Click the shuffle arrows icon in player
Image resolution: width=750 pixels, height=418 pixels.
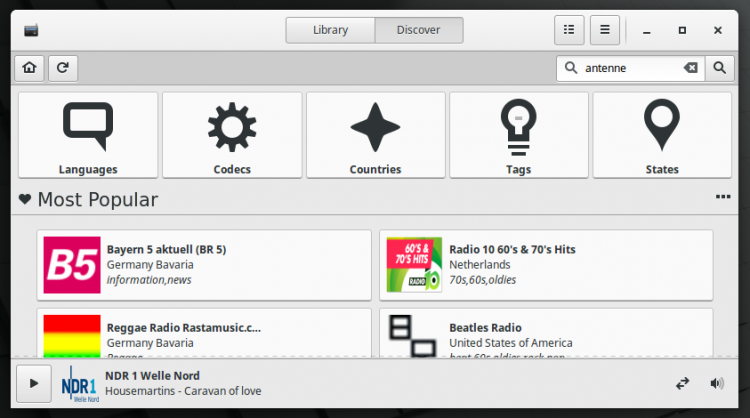pos(683,384)
